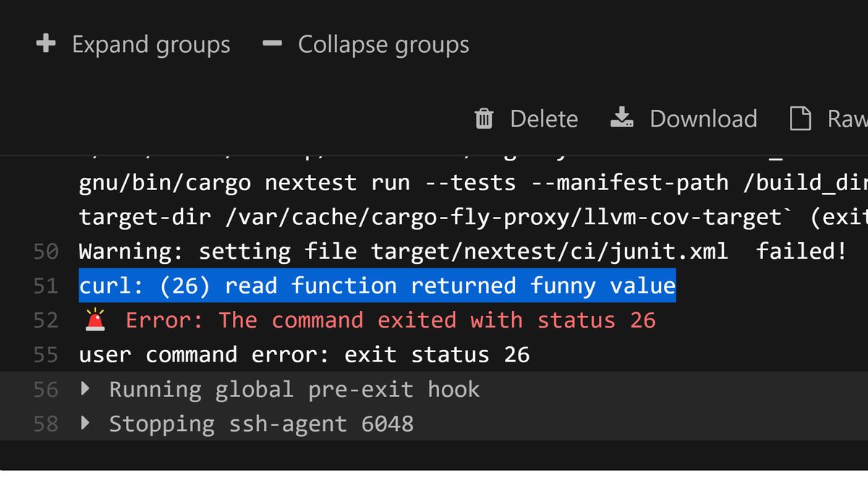Click the Raw file page icon
This screenshot has height=483, width=868.
click(x=800, y=119)
